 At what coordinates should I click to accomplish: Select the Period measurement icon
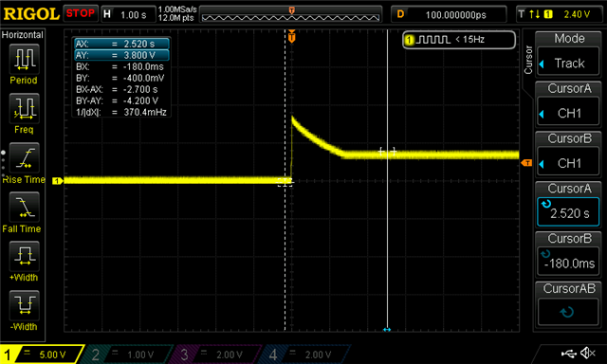24,59
